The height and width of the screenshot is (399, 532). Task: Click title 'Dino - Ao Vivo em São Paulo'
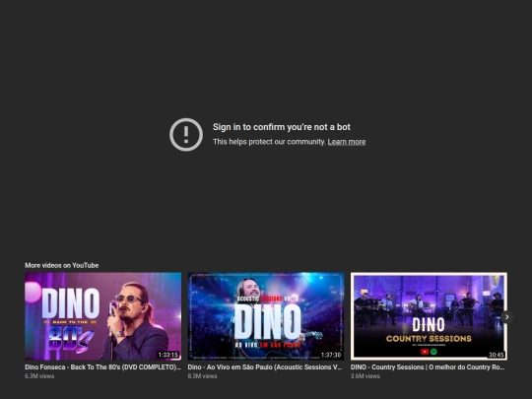265,367
